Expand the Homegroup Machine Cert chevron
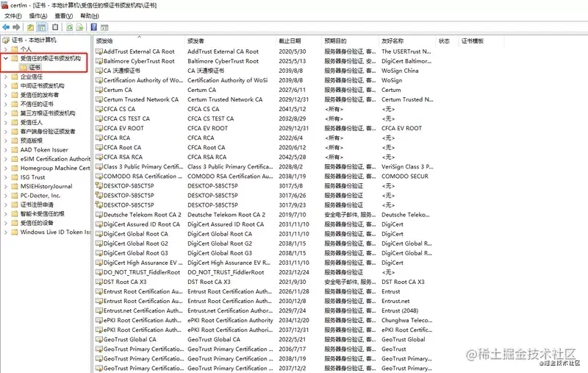 6,168
